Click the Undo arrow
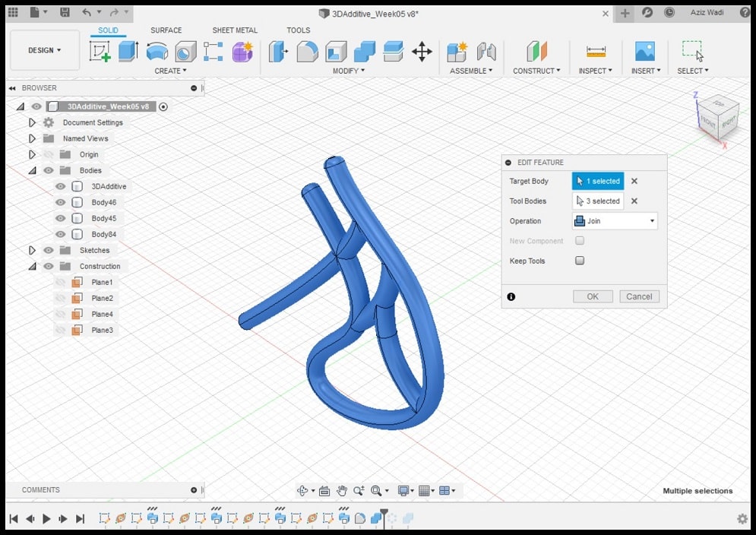Image resolution: width=756 pixels, height=535 pixels. click(87, 13)
